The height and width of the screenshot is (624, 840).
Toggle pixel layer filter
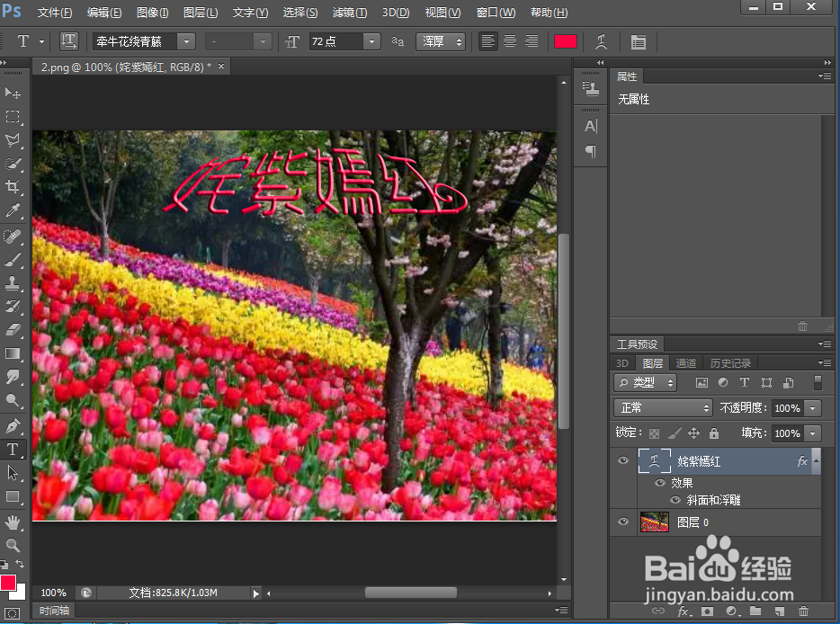pyautogui.click(x=701, y=382)
